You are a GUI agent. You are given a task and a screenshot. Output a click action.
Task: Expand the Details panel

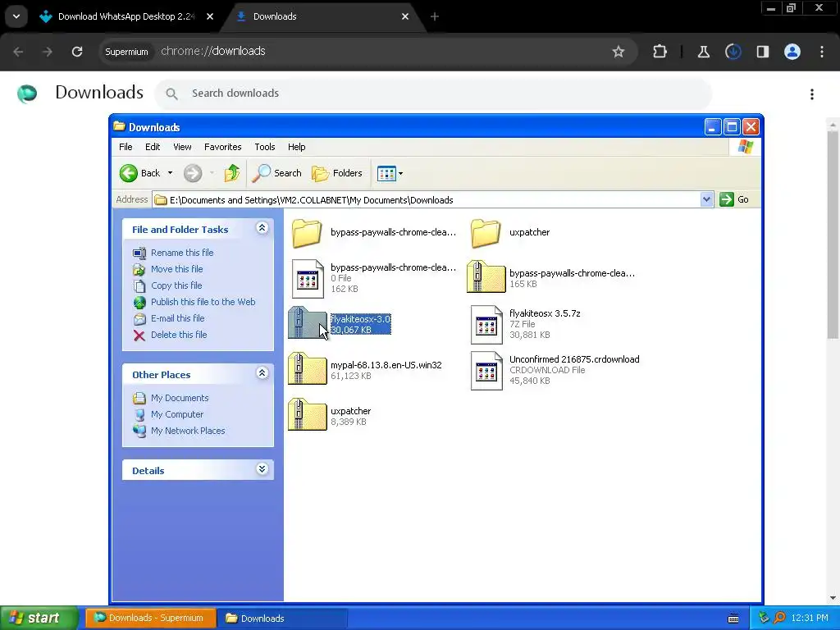point(262,469)
